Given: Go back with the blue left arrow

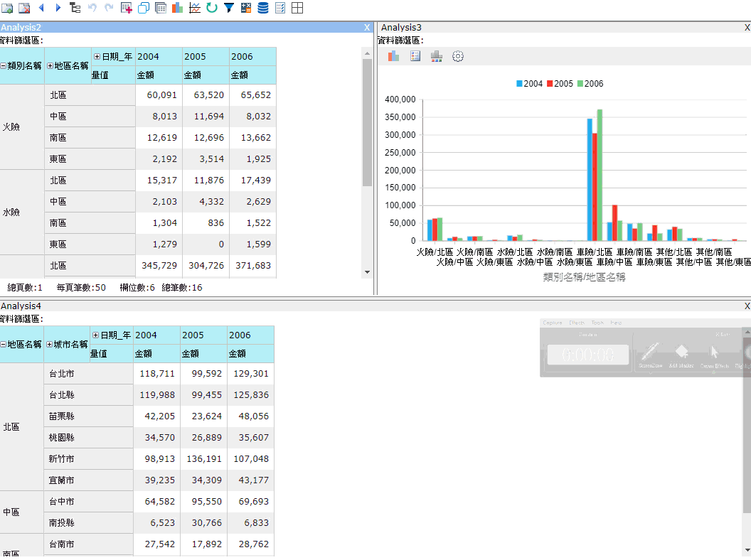Looking at the screenshot, I should 41,8.
